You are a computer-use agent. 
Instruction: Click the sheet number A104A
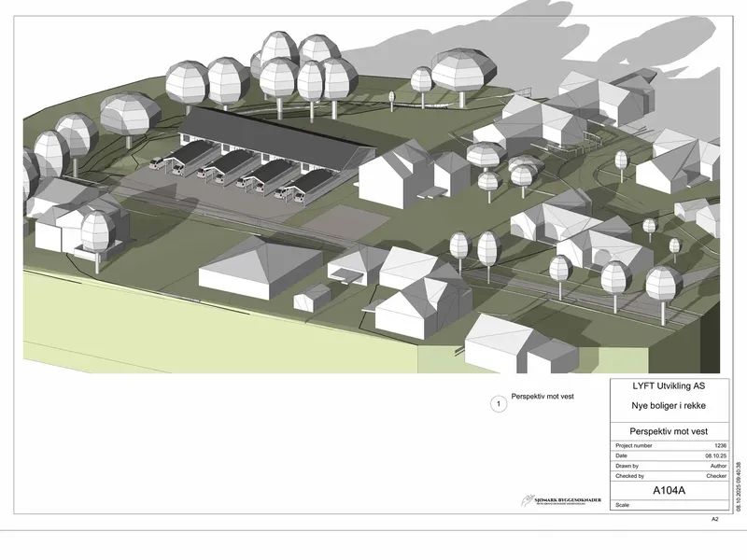click(x=669, y=490)
